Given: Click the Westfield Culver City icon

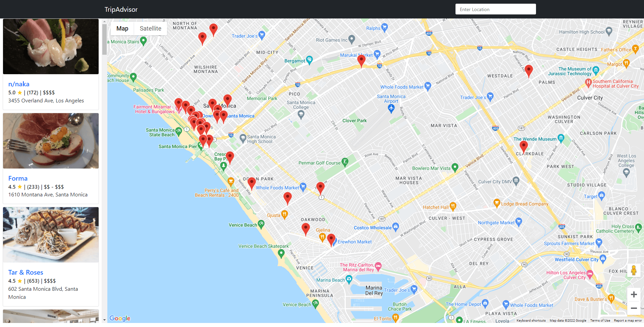Looking at the screenshot, I should pyautogui.click(x=603, y=259).
